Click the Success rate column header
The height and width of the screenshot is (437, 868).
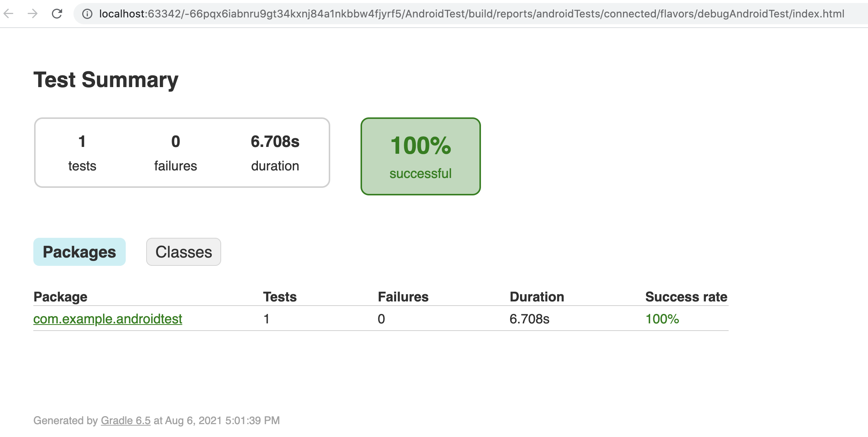coord(686,297)
